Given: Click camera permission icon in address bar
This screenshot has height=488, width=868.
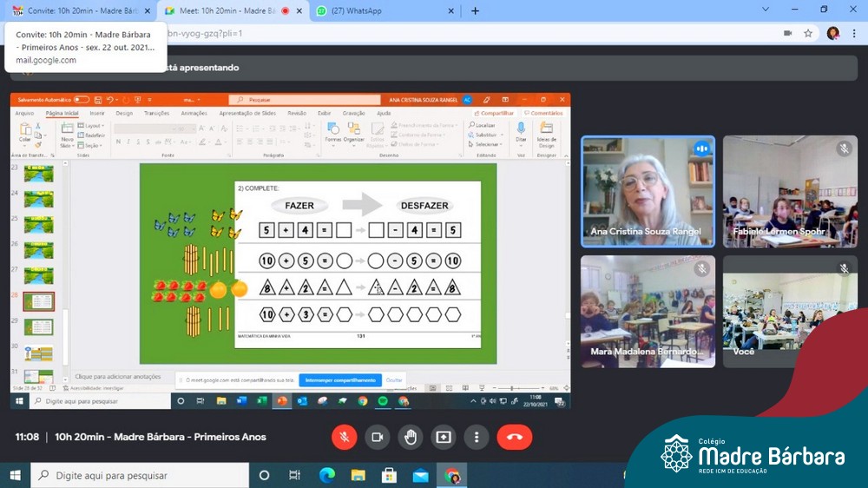Looking at the screenshot, I should pos(788,33).
